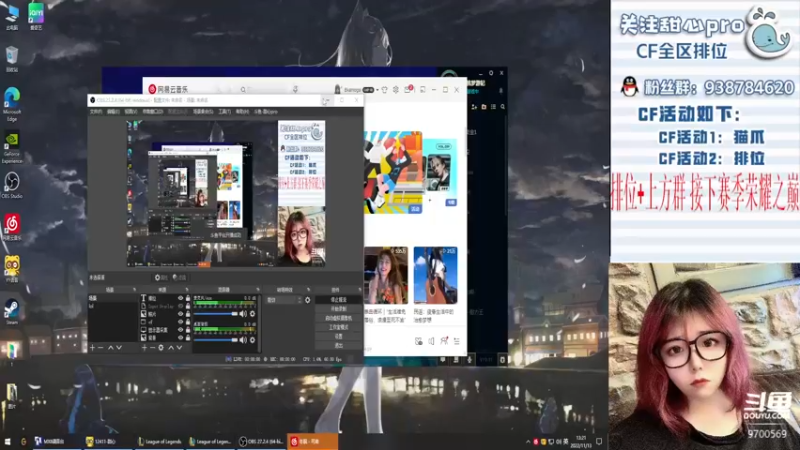
Task: Toggle visibility of the display capture source
Action: pos(180,330)
